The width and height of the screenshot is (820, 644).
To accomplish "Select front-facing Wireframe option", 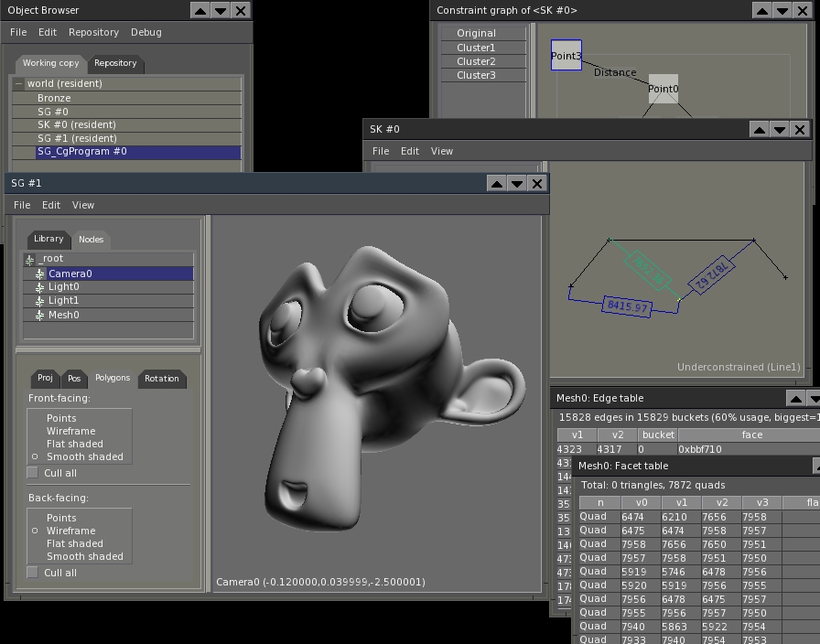I will (x=70, y=431).
